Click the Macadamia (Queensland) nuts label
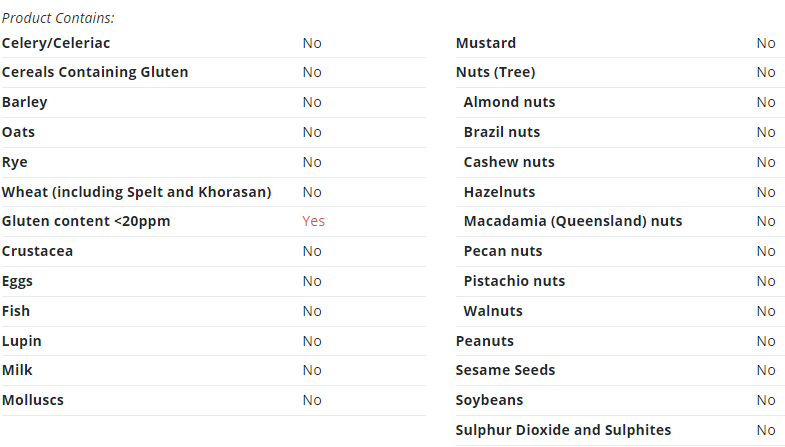785x447 pixels. point(573,221)
